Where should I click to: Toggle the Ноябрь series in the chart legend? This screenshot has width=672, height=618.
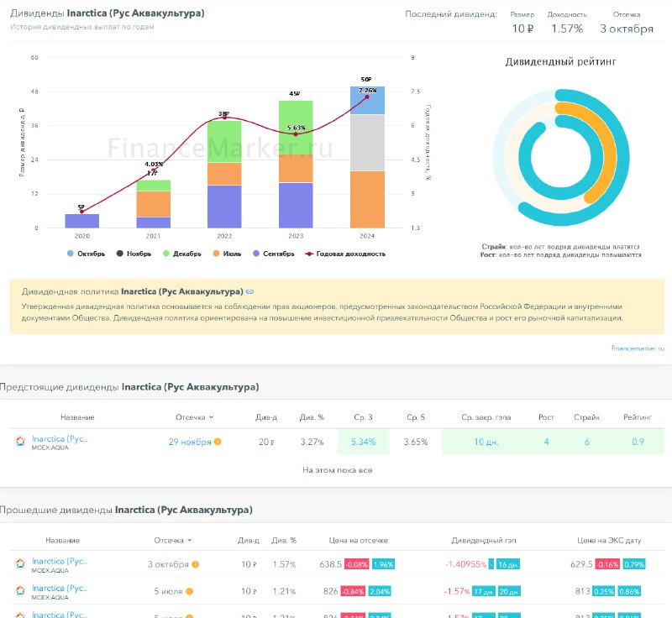134,254
